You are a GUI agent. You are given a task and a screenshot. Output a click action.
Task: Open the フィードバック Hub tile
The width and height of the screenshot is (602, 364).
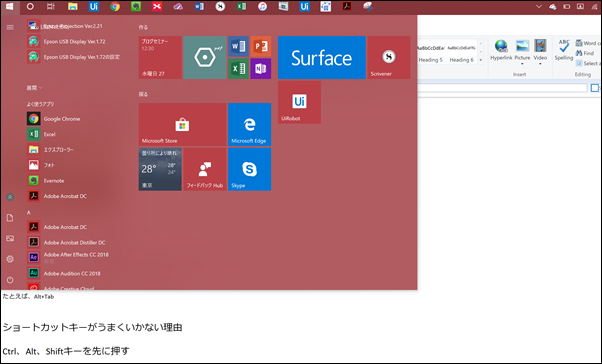coord(205,169)
